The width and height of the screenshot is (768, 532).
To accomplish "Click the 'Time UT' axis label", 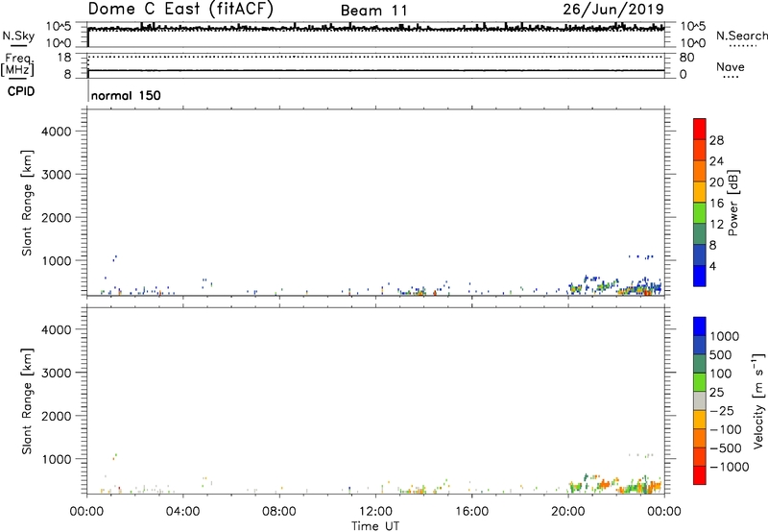I will pos(375,526).
